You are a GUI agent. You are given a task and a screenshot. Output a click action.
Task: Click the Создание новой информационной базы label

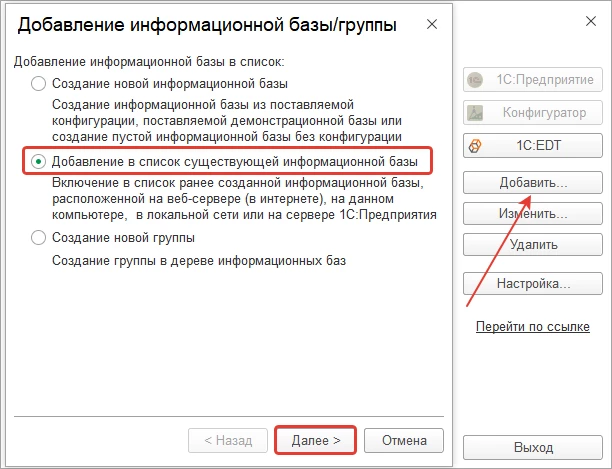(170, 83)
